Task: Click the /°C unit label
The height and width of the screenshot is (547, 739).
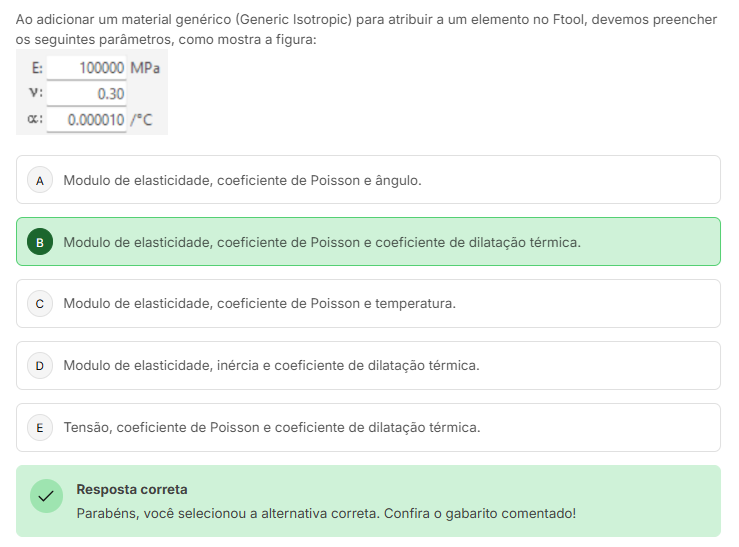Action: [141, 120]
